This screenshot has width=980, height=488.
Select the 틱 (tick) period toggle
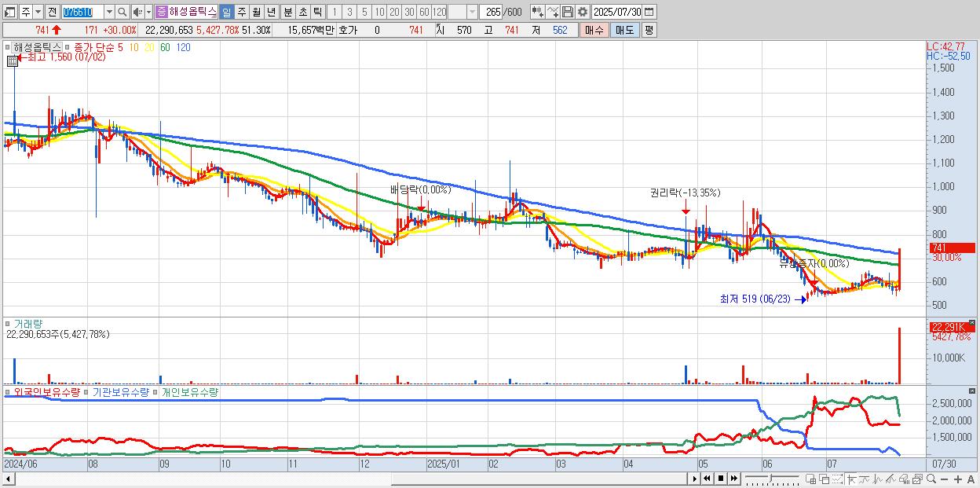[317, 12]
